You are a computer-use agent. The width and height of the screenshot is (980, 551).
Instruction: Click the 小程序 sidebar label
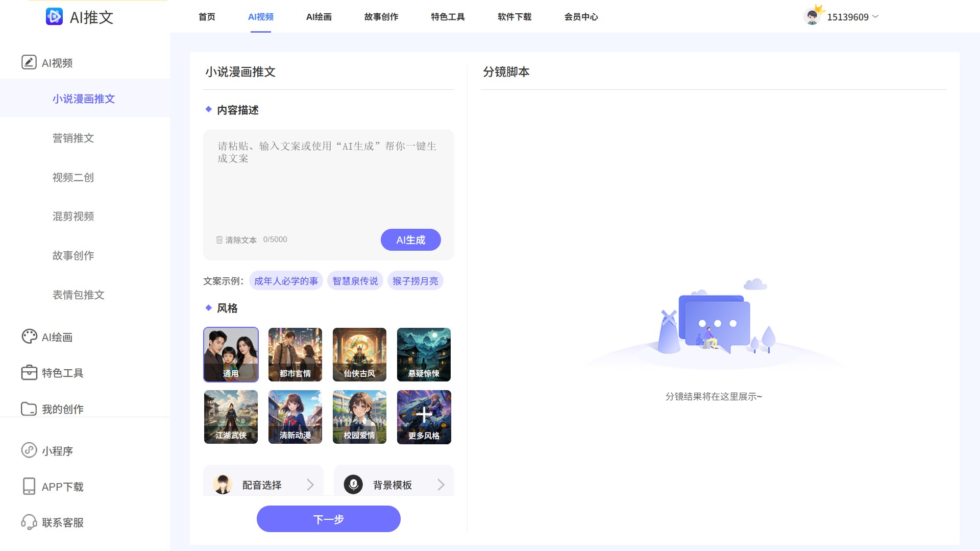[58, 451]
